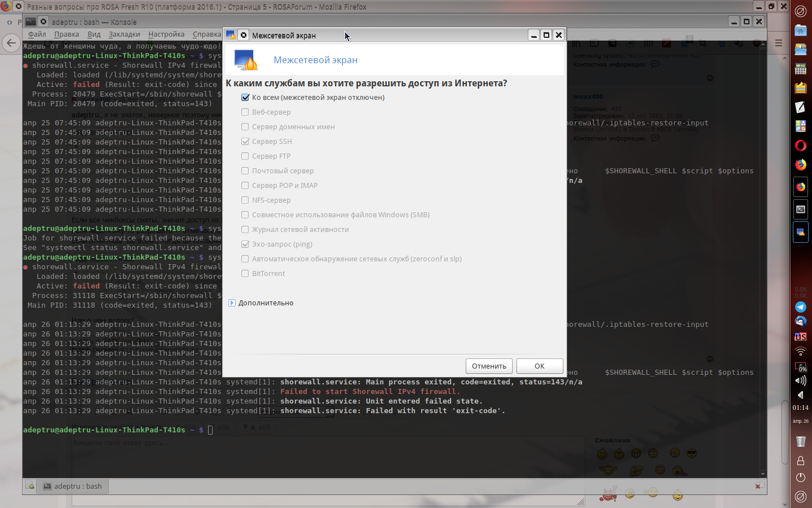Toggle the Веб-сервер checkbox
The height and width of the screenshot is (508, 812).
pyautogui.click(x=245, y=112)
